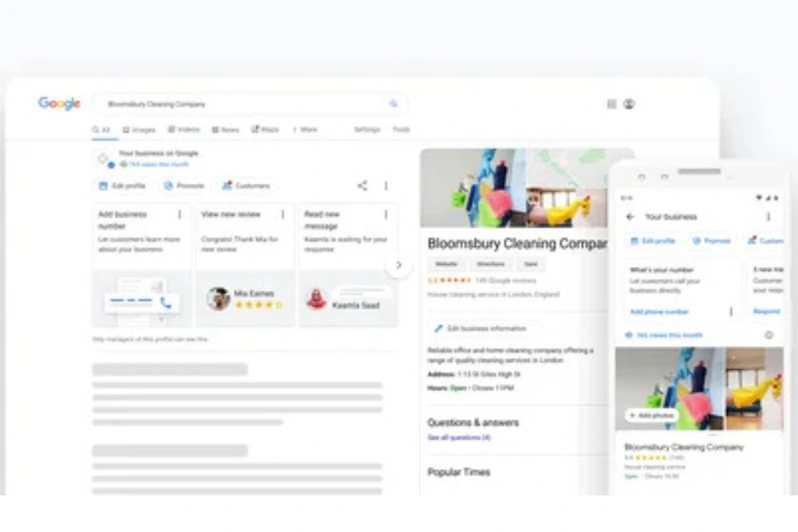Image resolution: width=798 pixels, height=532 pixels.
Task: Click Save button in knowledge panel
Action: (x=531, y=264)
